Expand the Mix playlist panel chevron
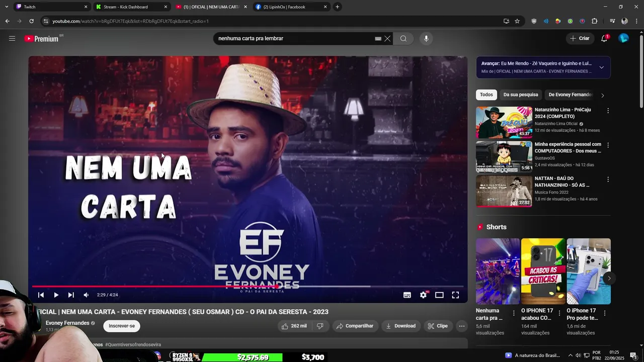 point(601,67)
